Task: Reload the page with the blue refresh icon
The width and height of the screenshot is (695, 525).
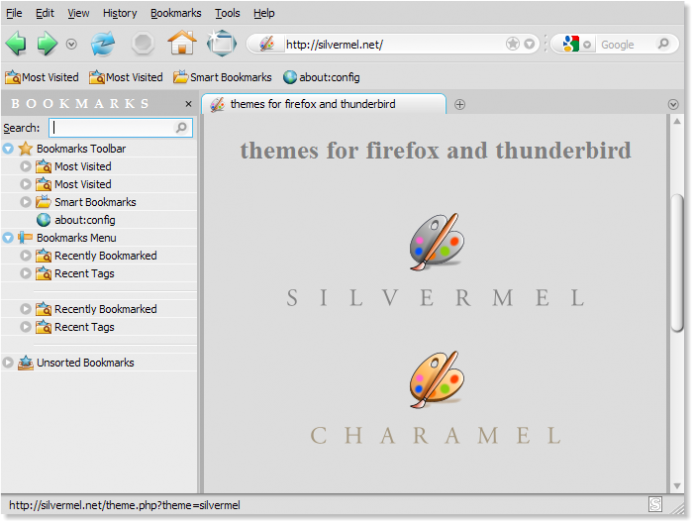Action: pos(103,44)
